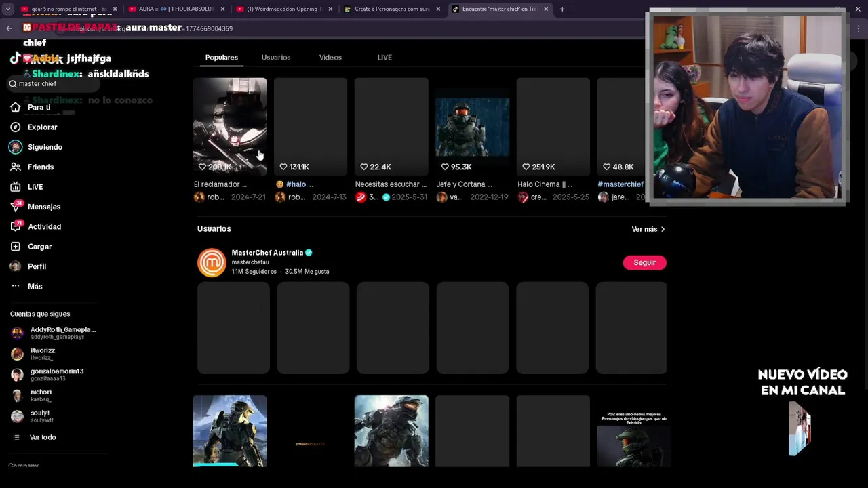The width and height of the screenshot is (868, 488).
Task: Click 'nichori' account name
Action: (41, 392)
